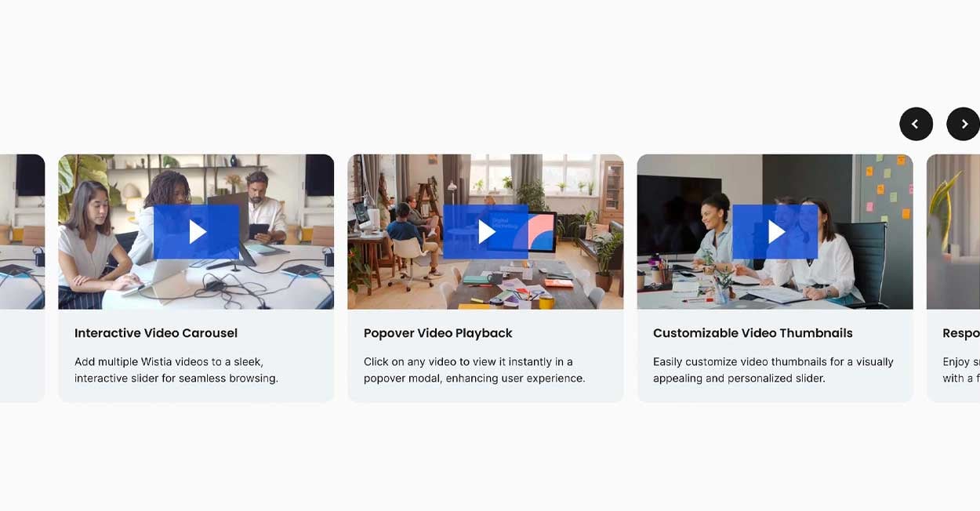980x511 pixels.
Task: Play the Interactive Video Carousel video
Action: pyautogui.click(x=197, y=232)
